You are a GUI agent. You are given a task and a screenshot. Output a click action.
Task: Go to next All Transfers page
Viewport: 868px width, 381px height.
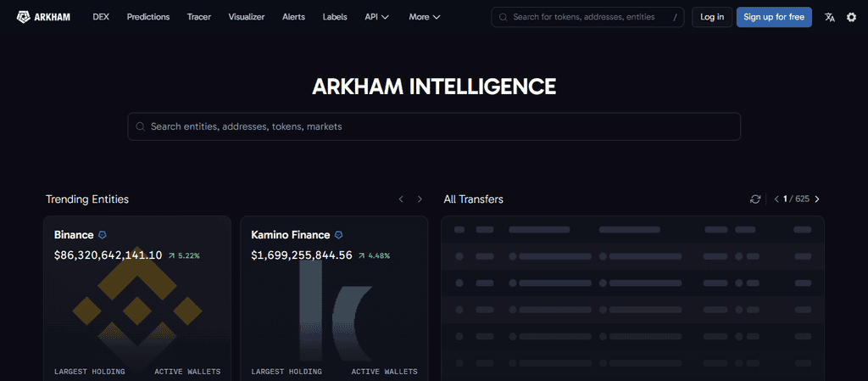point(817,199)
